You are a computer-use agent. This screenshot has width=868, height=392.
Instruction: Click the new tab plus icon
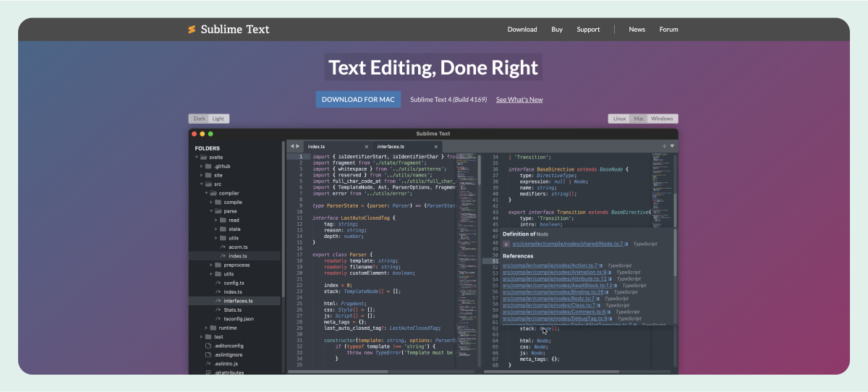[x=664, y=146]
